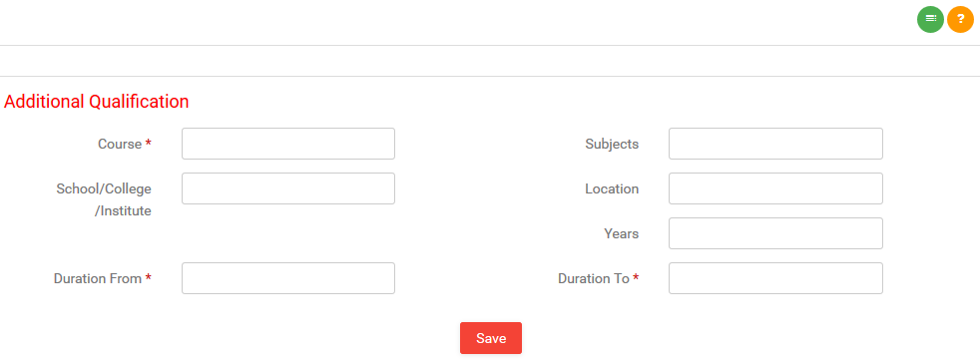Select the Years input field
The height and width of the screenshot is (361, 980).
click(x=775, y=233)
